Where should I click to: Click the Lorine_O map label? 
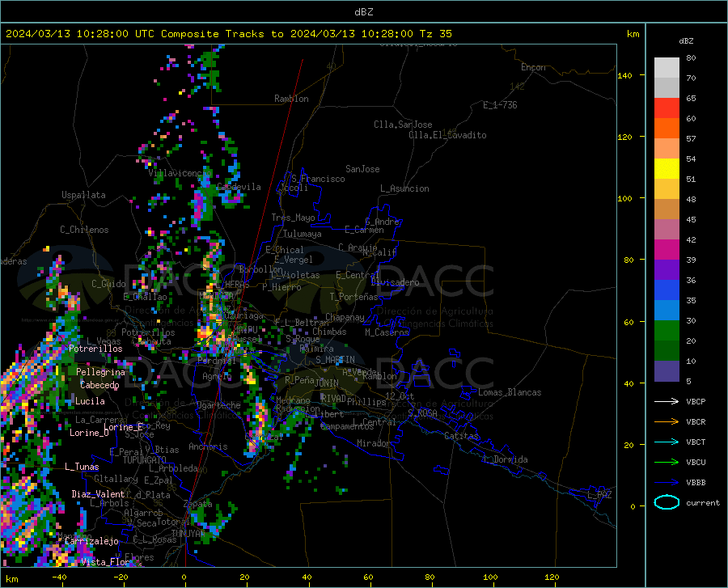[x=89, y=433]
